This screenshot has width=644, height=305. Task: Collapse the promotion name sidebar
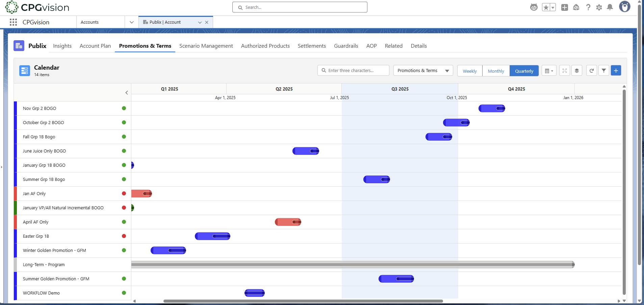(x=127, y=92)
